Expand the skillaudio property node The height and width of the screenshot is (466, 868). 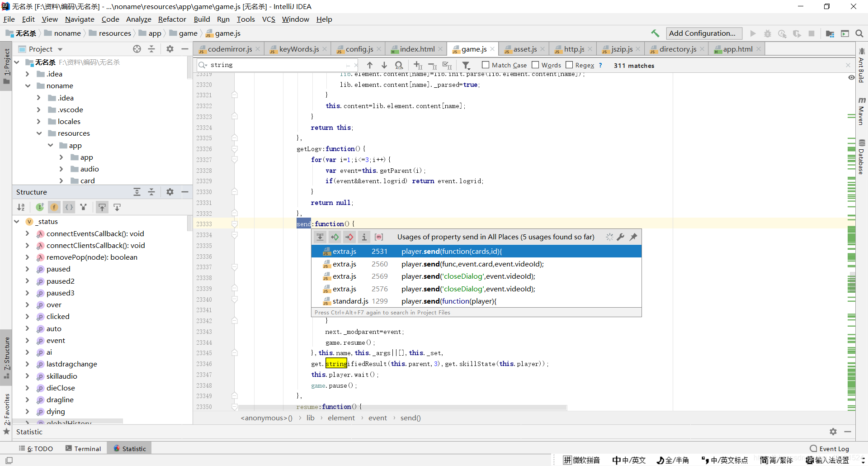[x=28, y=376]
